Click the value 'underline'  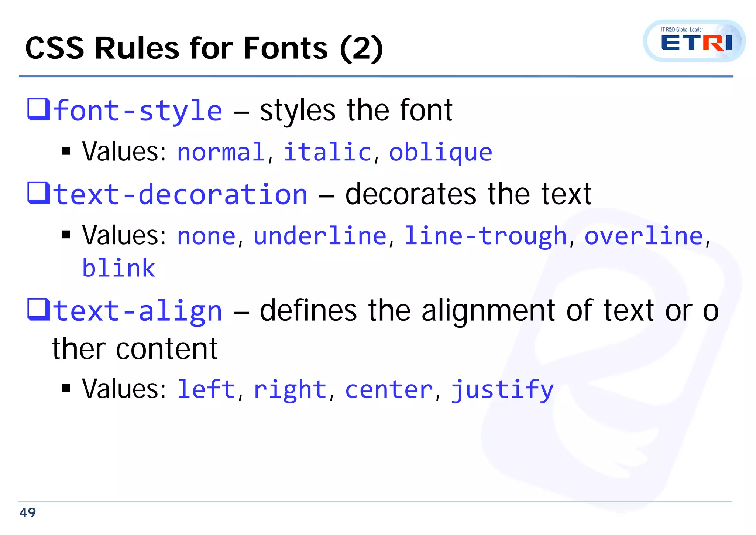[x=320, y=235]
